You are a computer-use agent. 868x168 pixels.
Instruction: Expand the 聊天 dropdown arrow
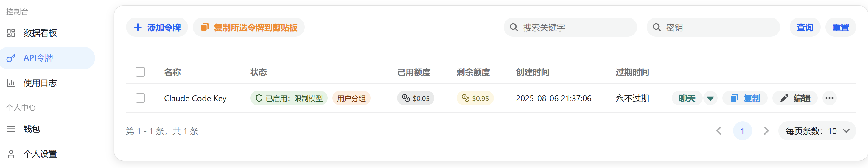point(710,98)
